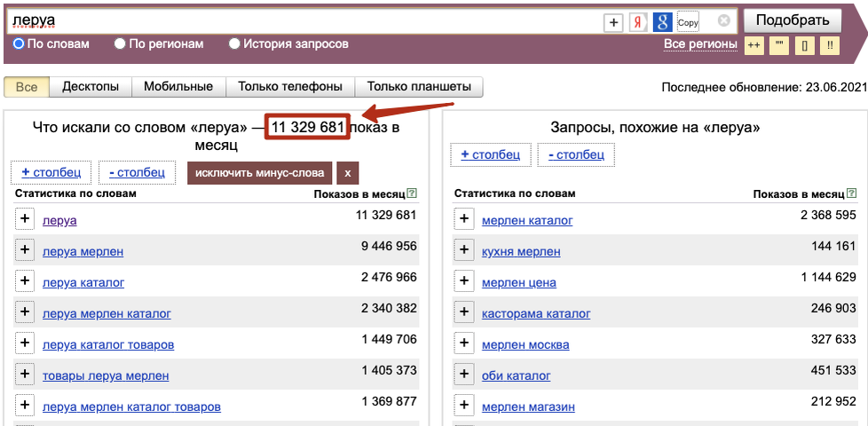The image size is (868, 426).
Task: Add 'леруа каталог' with its plus button
Action: (24, 281)
